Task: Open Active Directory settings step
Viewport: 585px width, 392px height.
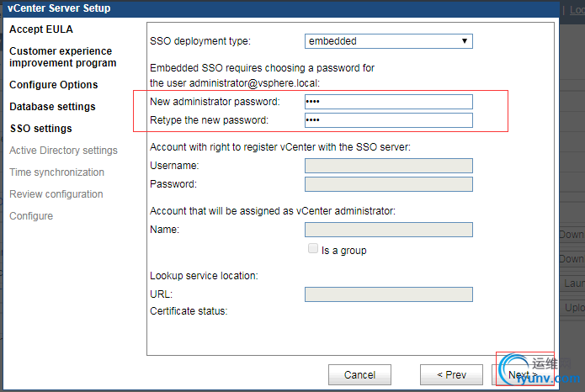Action: (x=63, y=151)
